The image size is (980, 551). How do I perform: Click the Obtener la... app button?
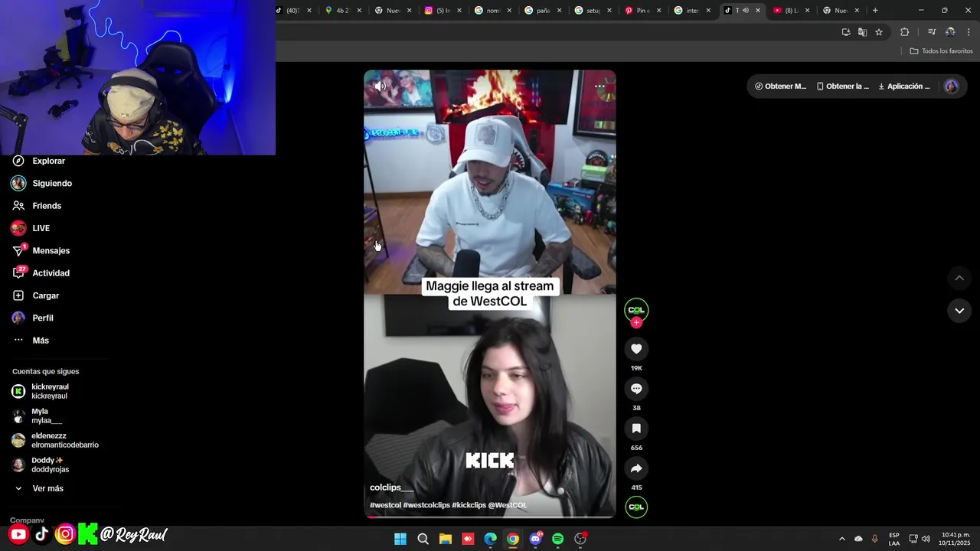point(843,86)
